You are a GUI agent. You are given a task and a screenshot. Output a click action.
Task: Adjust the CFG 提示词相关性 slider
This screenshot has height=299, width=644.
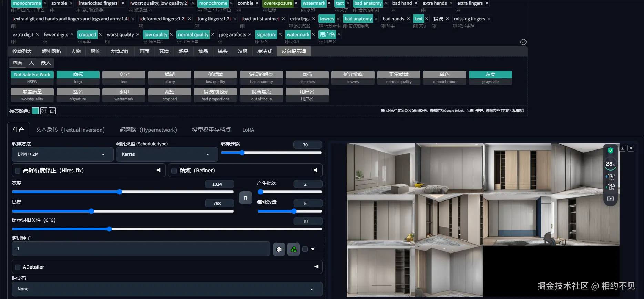[x=167, y=229]
